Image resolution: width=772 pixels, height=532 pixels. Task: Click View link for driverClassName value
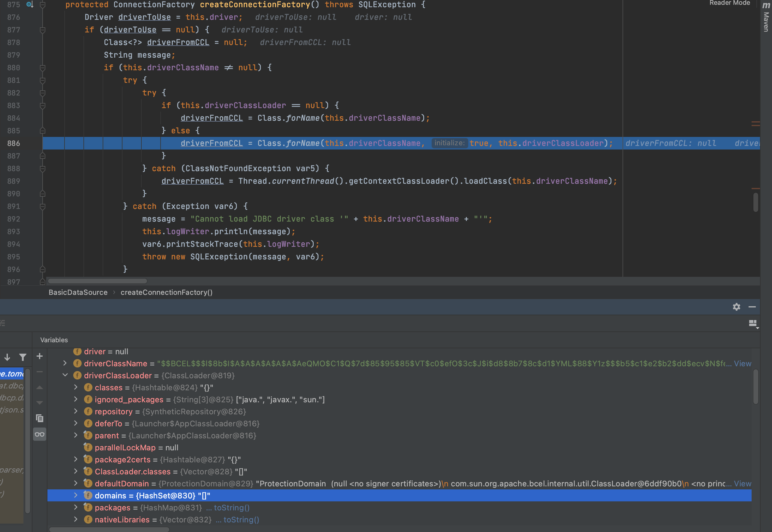[x=743, y=363]
